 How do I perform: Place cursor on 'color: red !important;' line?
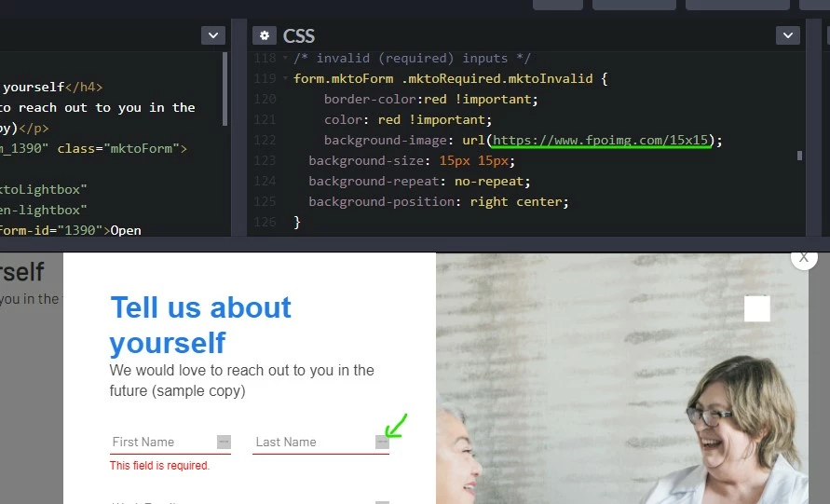[x=408, y=119]
